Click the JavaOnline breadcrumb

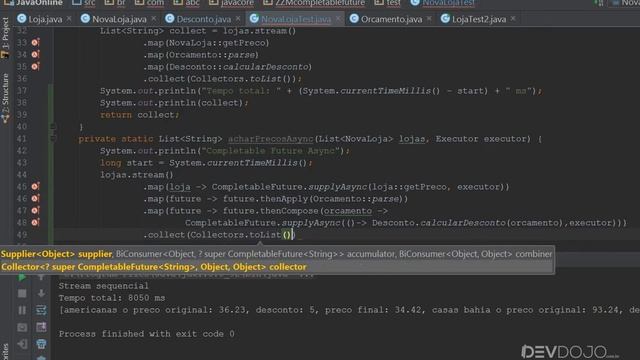click(x=34, y=3)
